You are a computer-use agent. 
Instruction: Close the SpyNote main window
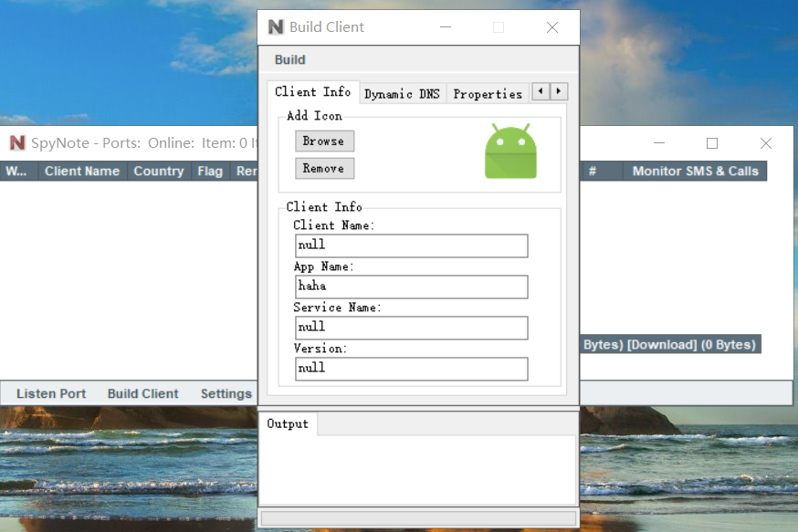pos(765,143)
